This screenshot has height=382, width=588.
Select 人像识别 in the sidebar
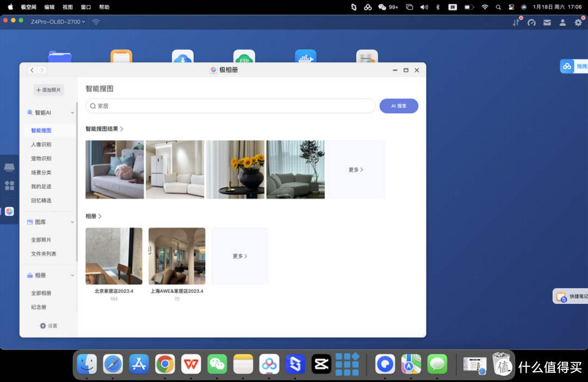coord(41,144)
